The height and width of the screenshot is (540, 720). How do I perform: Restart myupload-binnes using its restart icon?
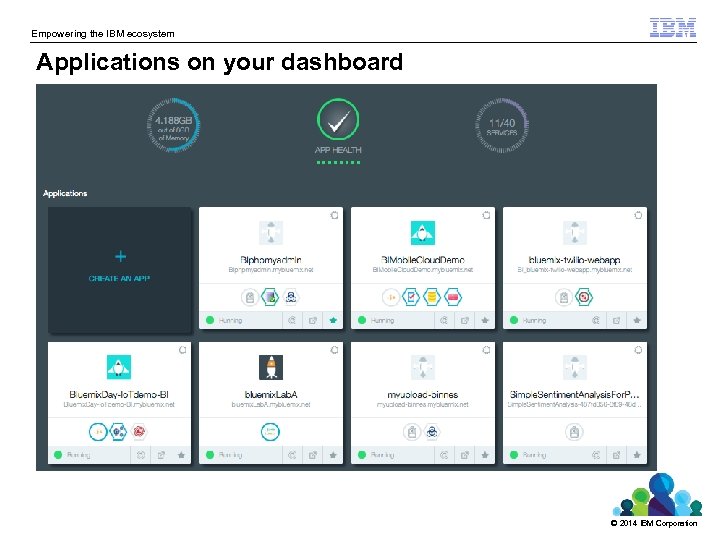(444, 455)
